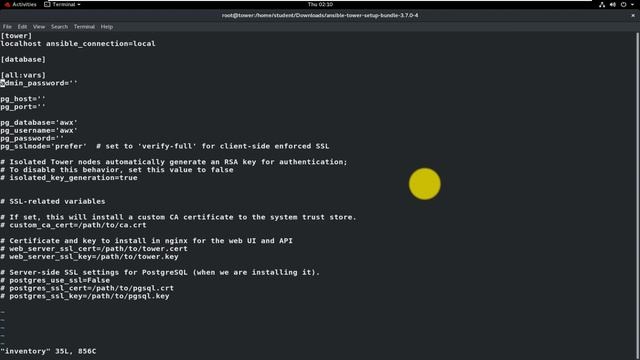Open the network status icon
Viewport: 640px width, 360px height.
click(602, 4)
